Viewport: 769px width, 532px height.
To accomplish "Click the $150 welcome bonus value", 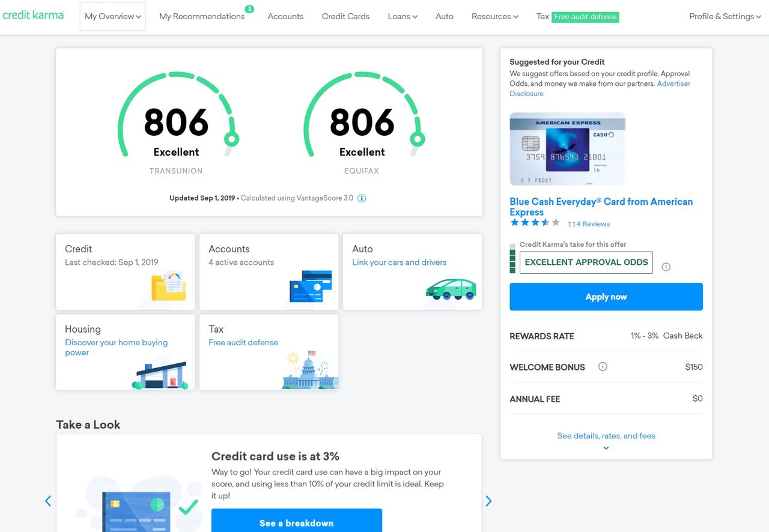I will pyautogui.click(x=694, y=367).
